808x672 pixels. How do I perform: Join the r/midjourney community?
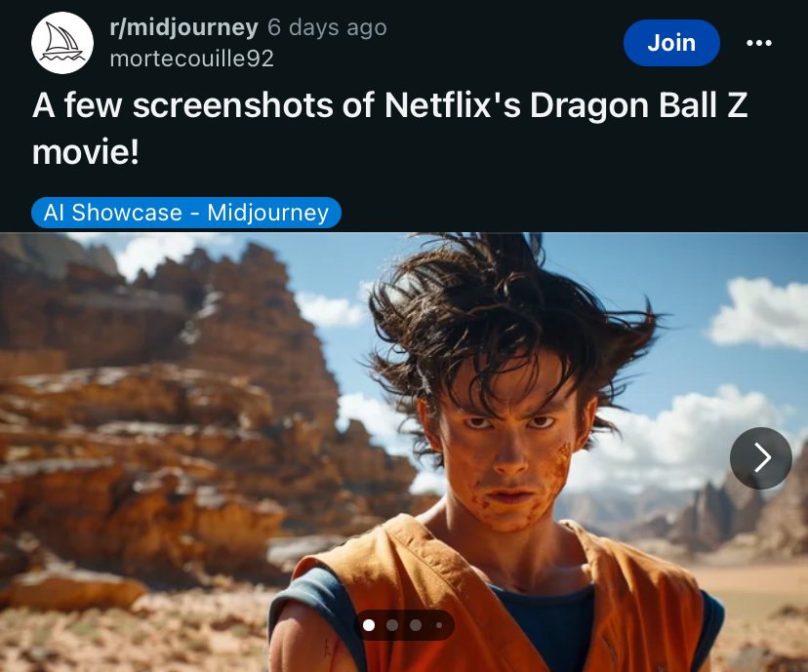pos(671,43)
